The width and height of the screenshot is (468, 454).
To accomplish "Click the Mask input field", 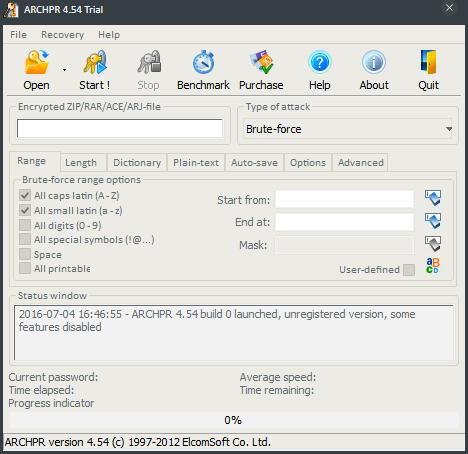I will [344, 246].
